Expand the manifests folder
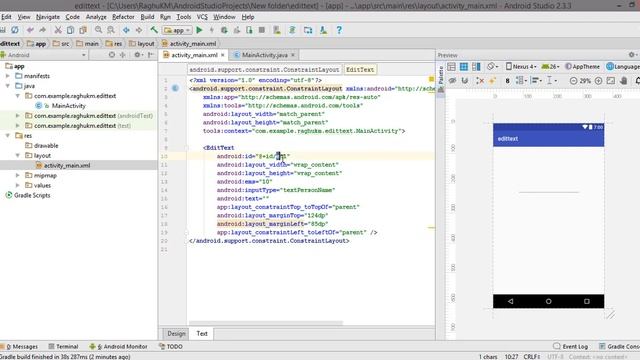The height and width of the screenshot is (360, 640). point(8,76)
